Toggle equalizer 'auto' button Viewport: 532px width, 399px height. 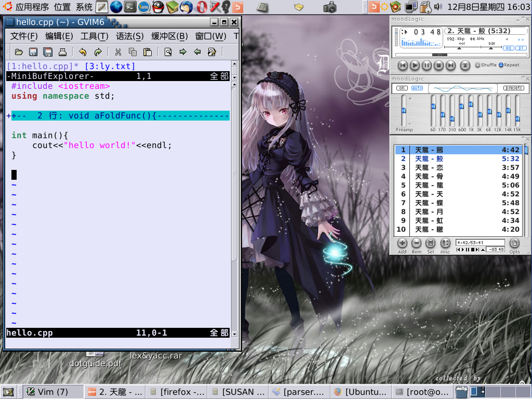[417, 88]
